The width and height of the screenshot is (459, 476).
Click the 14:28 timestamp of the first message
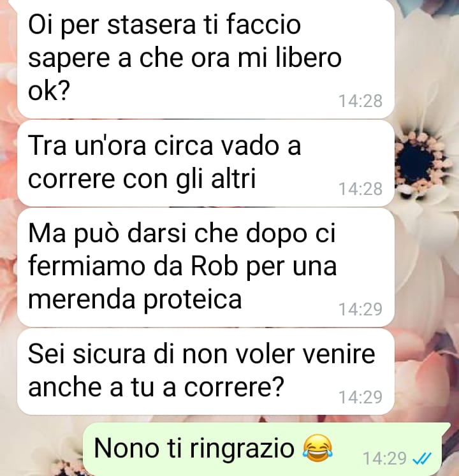click(x=360, y=101)
